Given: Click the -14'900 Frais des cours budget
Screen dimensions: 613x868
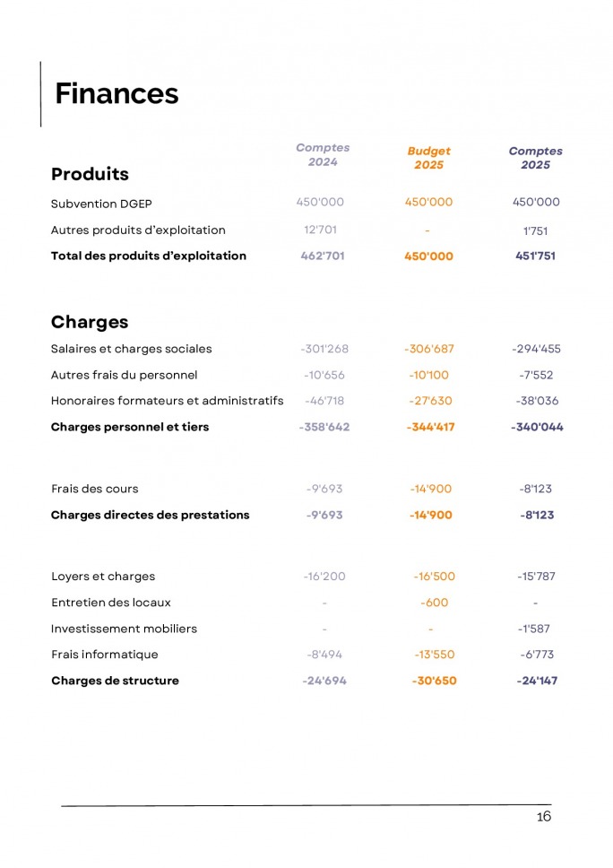Looking at the screenshot, I should [431, 489].
